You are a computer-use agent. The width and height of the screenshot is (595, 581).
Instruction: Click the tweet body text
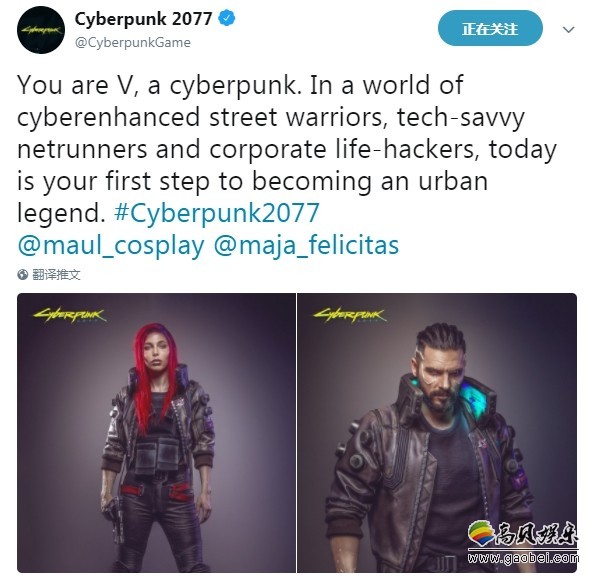[287, 149]
